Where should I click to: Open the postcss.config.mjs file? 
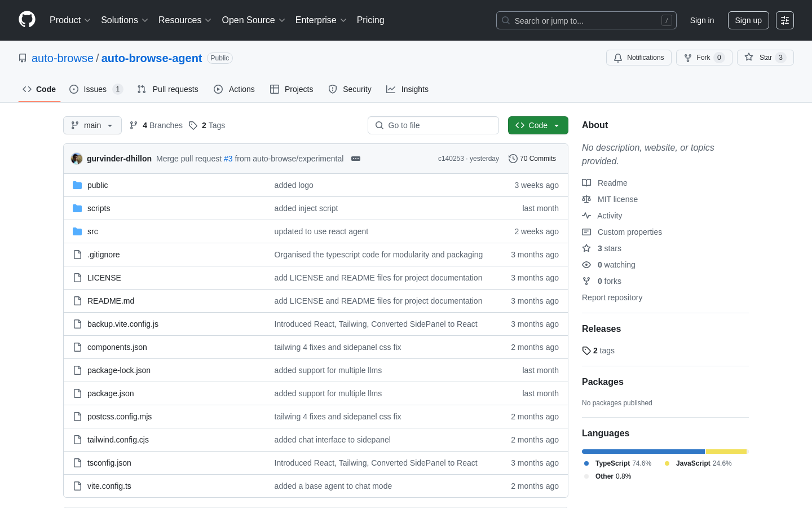pyautogui.click(x=120, y=417)
